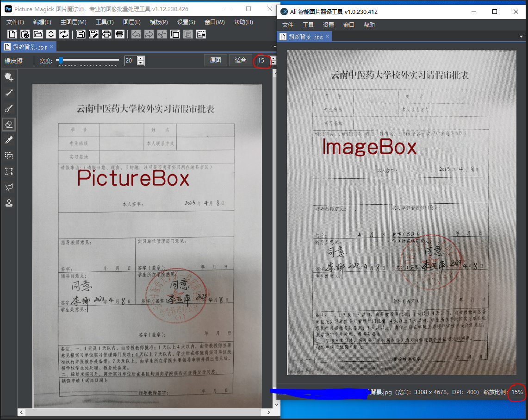Viewport: 528px width, 420px height.
Task: Select the eraser tool in sidebar
Action: click(x=9, y=124)
